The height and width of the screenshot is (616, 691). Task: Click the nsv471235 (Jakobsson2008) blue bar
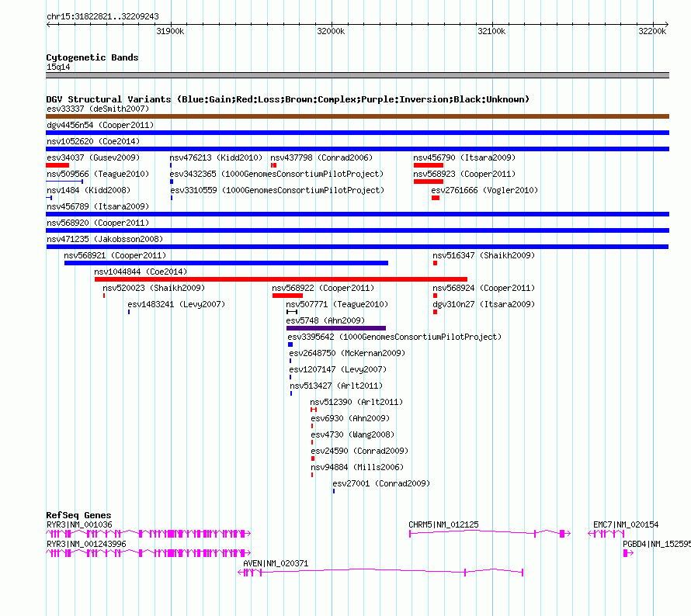357,247
